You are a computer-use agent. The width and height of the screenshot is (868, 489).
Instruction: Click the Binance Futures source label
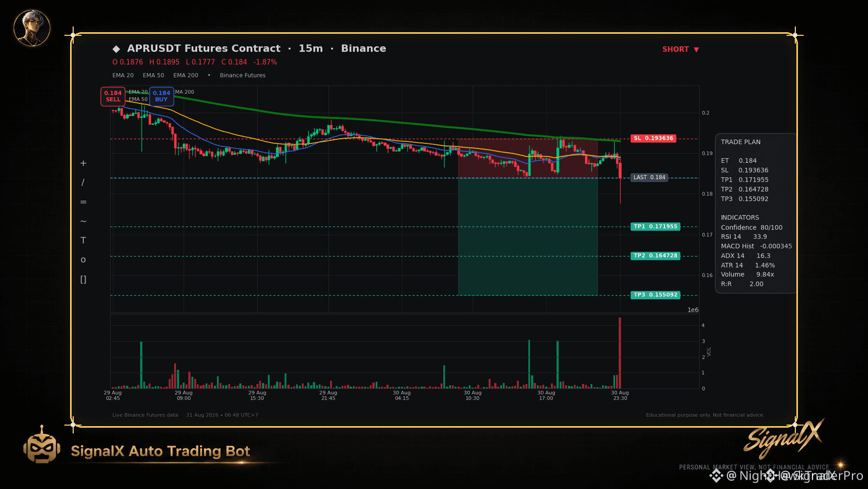[242, 75]
